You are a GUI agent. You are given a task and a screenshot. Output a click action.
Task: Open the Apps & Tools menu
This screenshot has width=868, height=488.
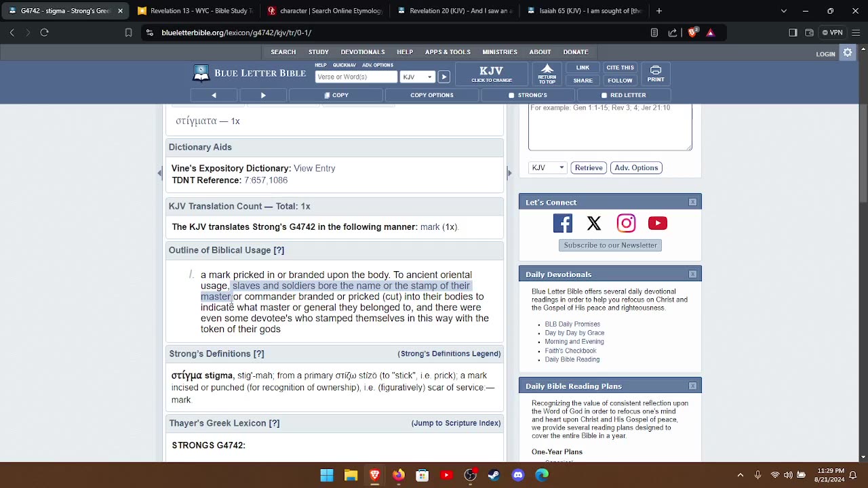click(448, 52)
